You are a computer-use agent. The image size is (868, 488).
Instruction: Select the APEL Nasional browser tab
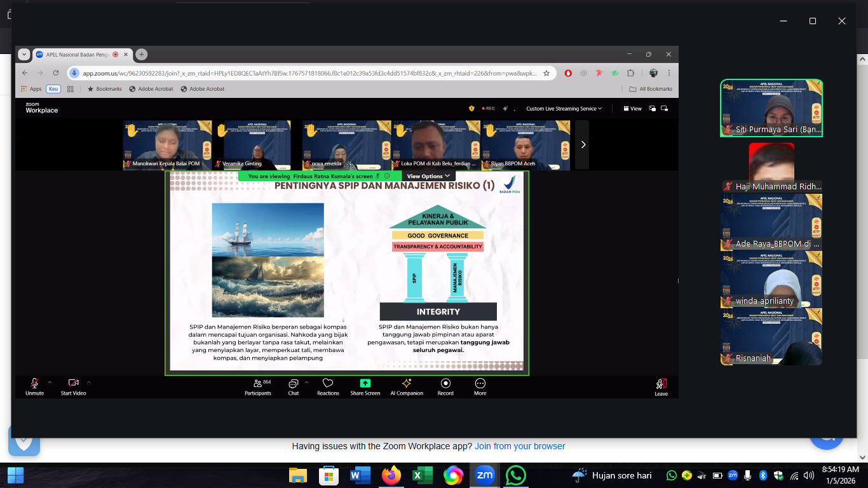[x=76, y=55]
